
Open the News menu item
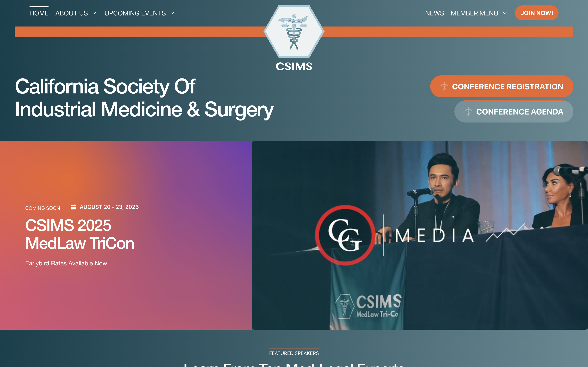(434, 13)
